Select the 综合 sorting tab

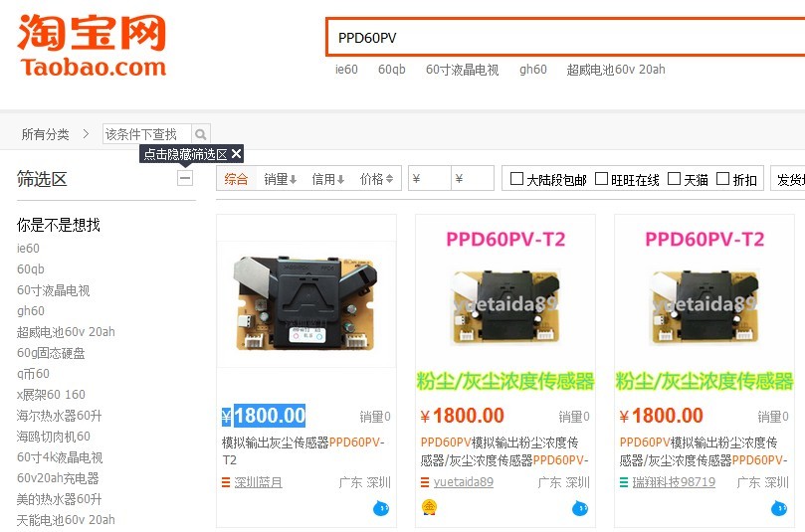pos(236,179)
